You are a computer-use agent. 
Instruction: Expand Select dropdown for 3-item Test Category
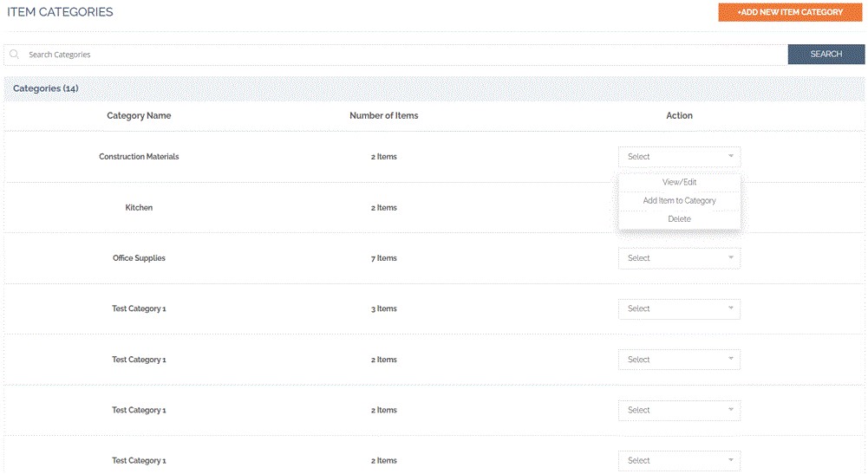(x=679, y=308)
